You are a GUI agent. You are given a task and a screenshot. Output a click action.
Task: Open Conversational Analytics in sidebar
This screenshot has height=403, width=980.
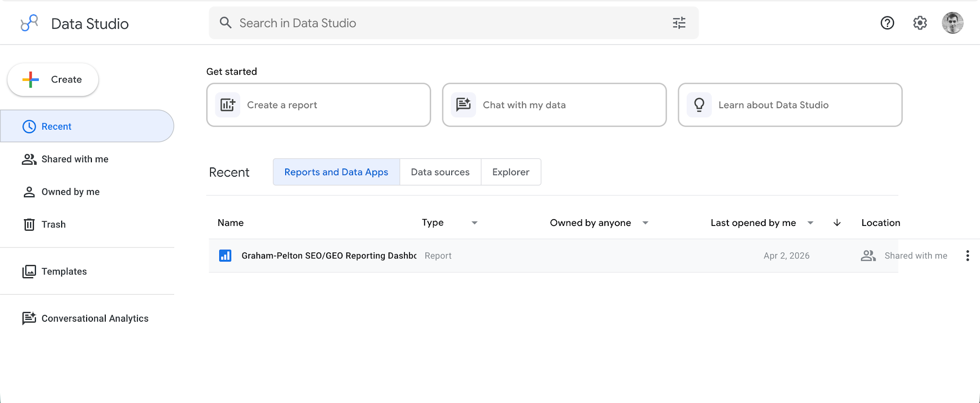87,318
